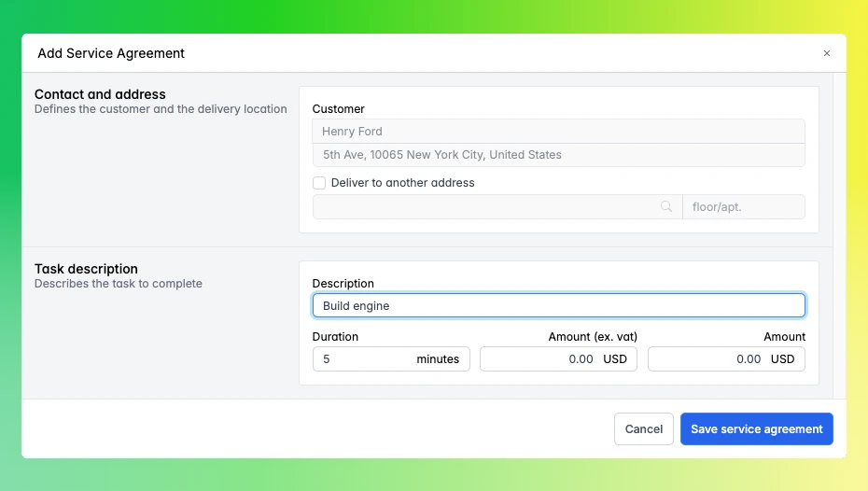Click the dialog's vertical scrollbar track

[x=839, y=233]
